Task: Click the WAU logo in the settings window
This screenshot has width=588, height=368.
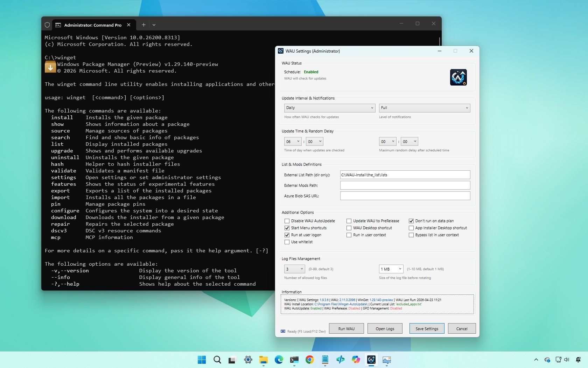Action: [458, 77]
